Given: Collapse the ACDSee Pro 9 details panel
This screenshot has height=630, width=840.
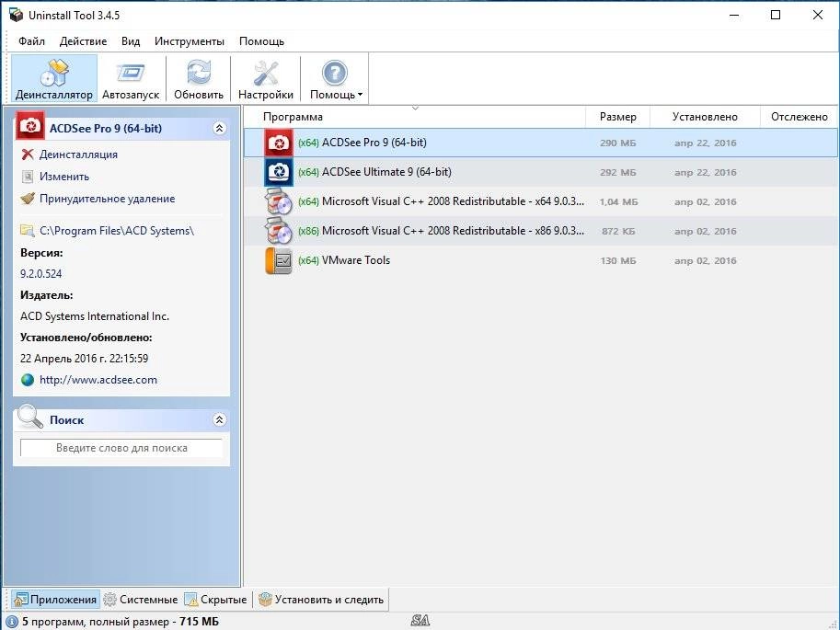Looking at the screenshot, I should point(220,128).
